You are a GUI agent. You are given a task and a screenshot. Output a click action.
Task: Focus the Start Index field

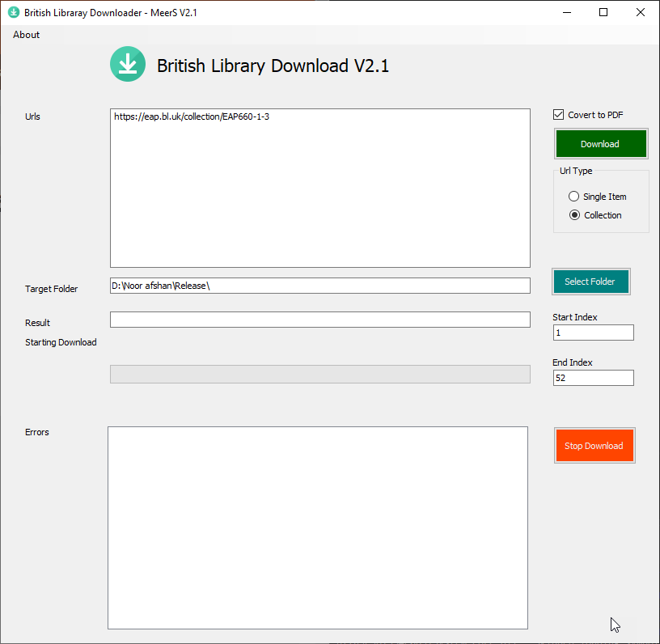pyautogui.click(x=593, y=333)
